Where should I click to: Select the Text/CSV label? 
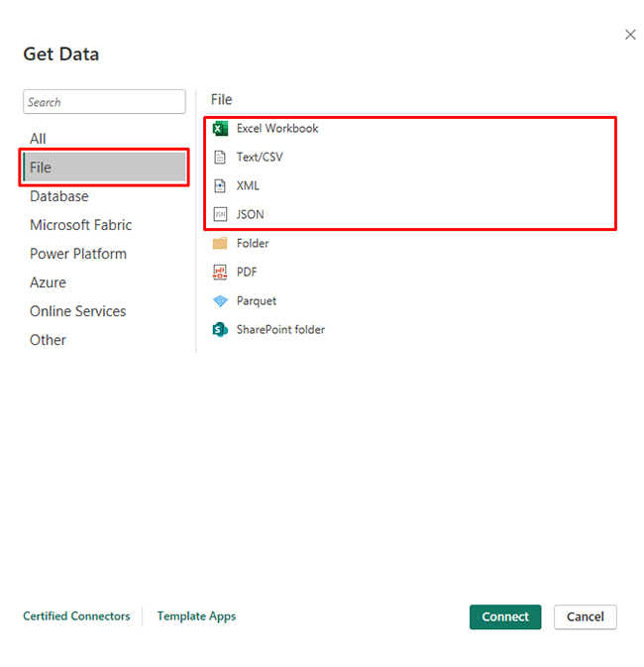coord(260,158)
